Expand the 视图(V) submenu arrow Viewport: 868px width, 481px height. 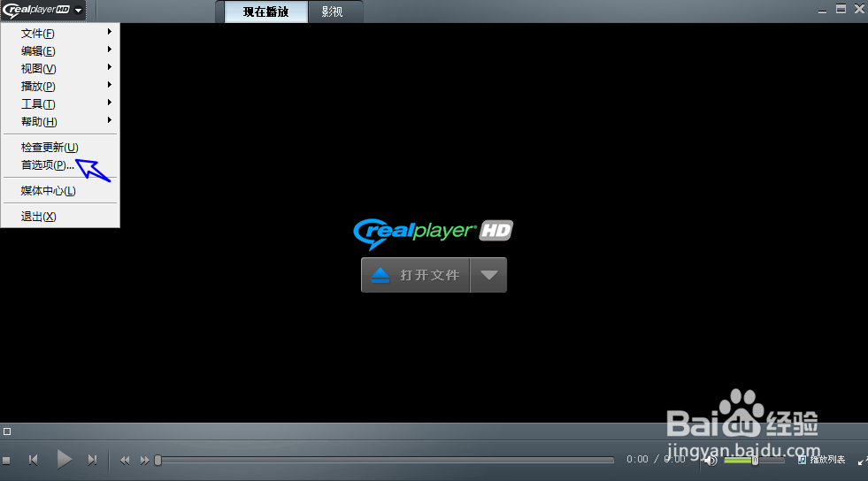click(x=110, y=67)
